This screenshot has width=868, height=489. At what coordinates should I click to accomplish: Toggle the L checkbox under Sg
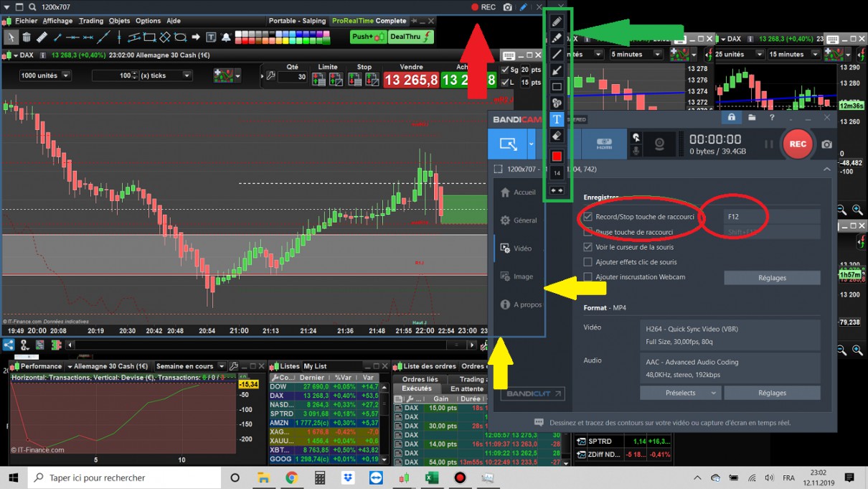[505, 83]
